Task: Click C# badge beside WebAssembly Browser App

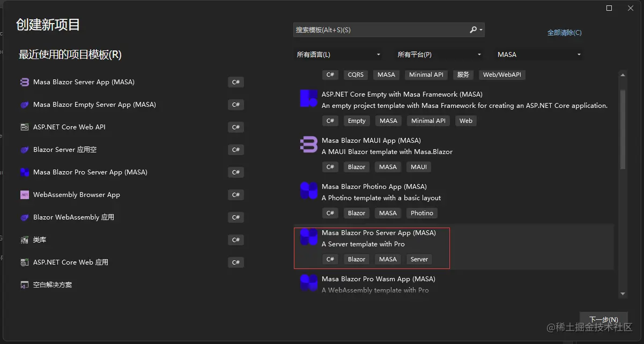Action: click(236, 195)
